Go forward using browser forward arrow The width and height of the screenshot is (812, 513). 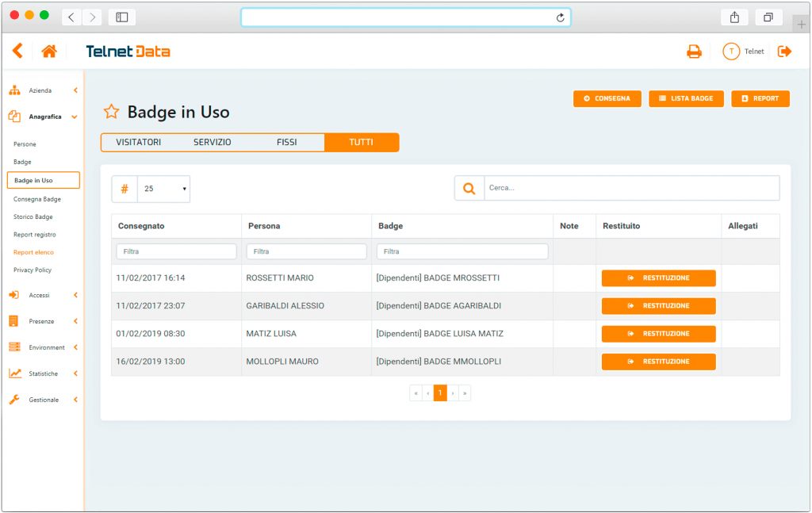(92, 17)
